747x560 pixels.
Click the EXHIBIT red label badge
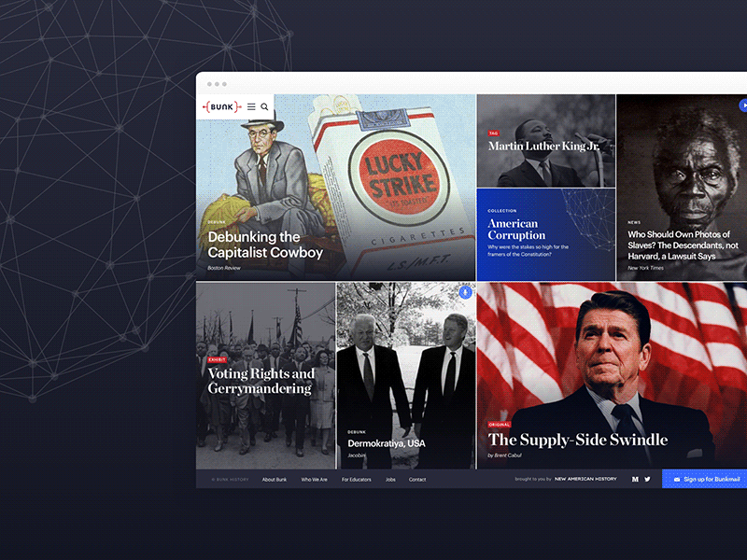click(218, 359)
